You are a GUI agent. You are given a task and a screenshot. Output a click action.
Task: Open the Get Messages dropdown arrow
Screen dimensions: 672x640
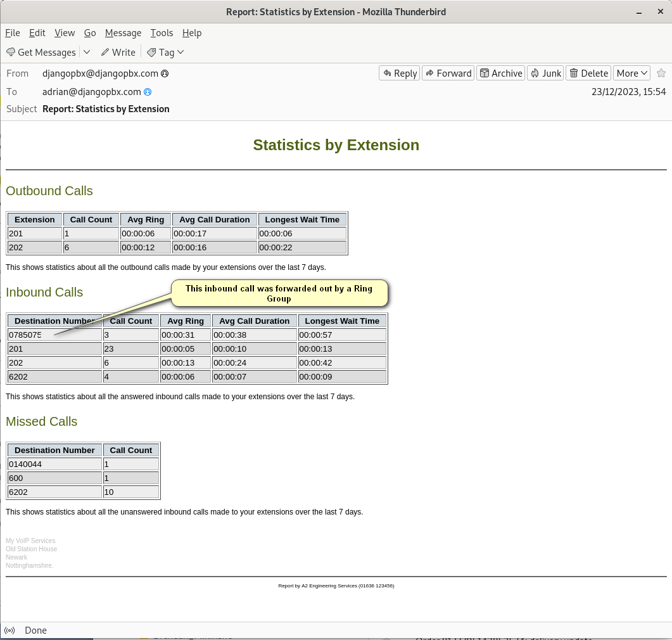pos(87,52)
